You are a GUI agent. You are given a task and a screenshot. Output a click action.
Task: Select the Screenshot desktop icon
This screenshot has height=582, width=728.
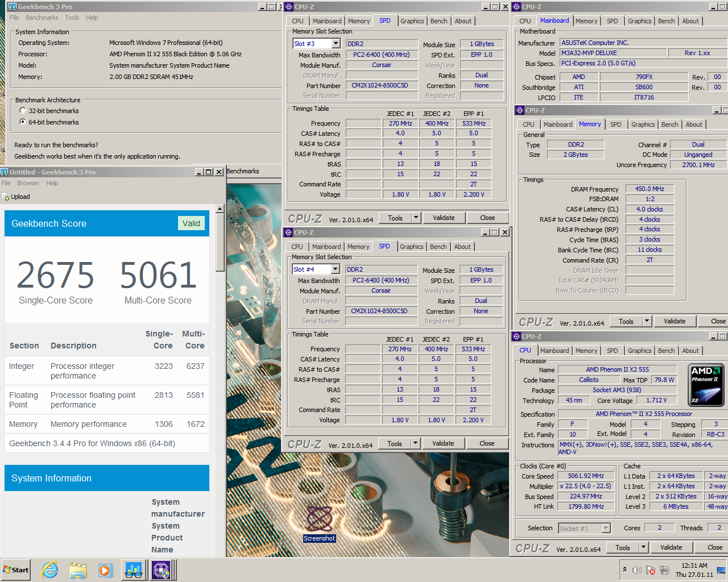(319, 523)
